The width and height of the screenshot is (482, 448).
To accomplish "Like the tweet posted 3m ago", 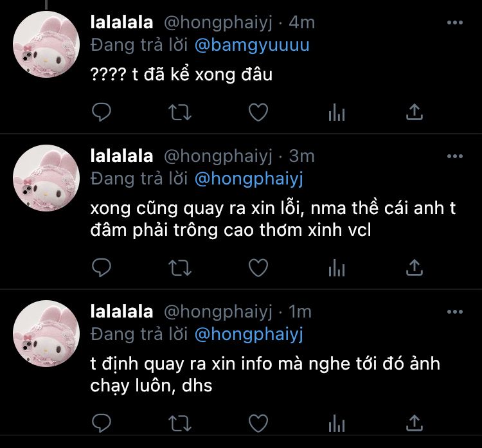I will (x=258, y=267).
